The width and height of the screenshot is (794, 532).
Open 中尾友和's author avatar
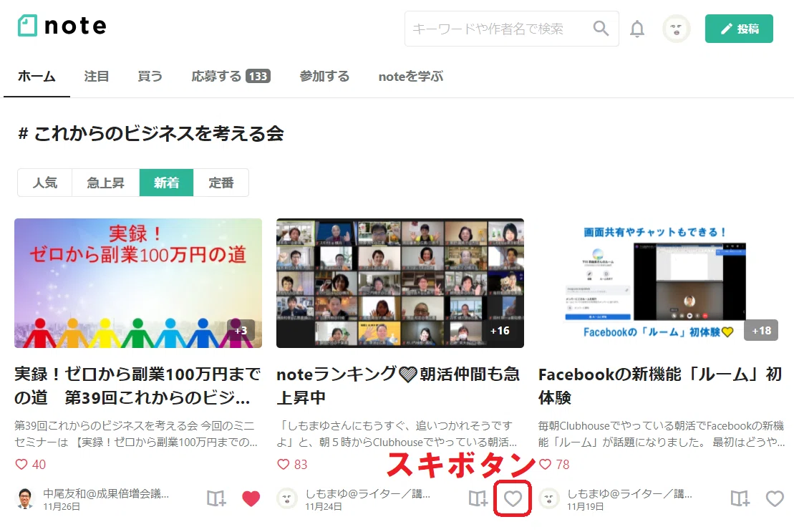click(x=25, y=498)
